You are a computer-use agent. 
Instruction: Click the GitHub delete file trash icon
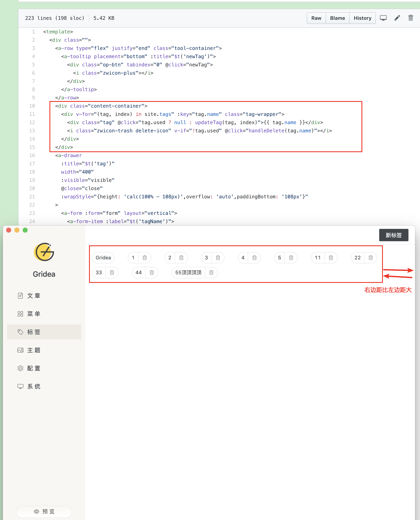411,18
